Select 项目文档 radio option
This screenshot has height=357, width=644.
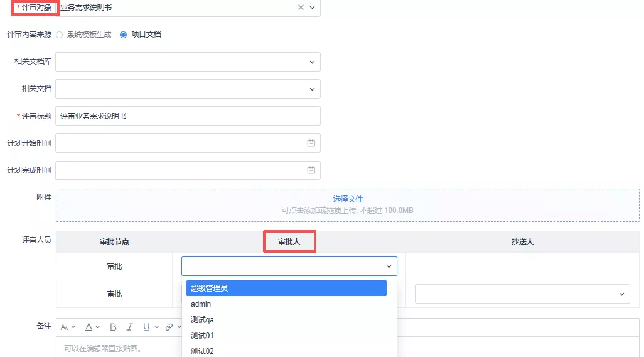point(123,35)
